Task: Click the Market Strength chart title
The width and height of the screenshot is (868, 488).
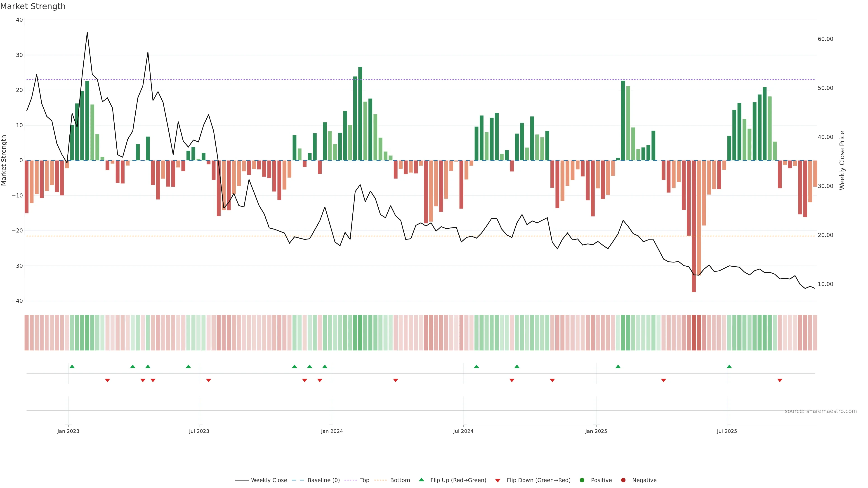Action: click(x=33, y=6)
